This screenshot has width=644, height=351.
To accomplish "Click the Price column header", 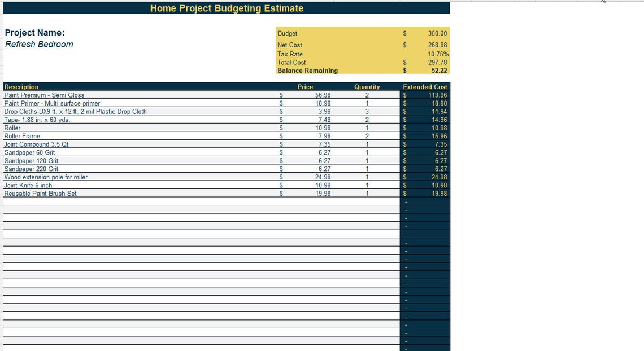I will (x=305, y=87).
